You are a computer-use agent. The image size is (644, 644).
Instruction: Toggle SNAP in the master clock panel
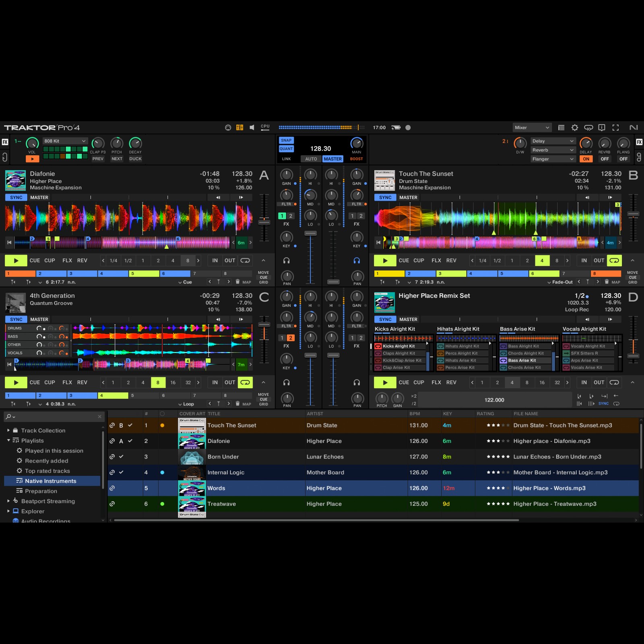point(286,140)
